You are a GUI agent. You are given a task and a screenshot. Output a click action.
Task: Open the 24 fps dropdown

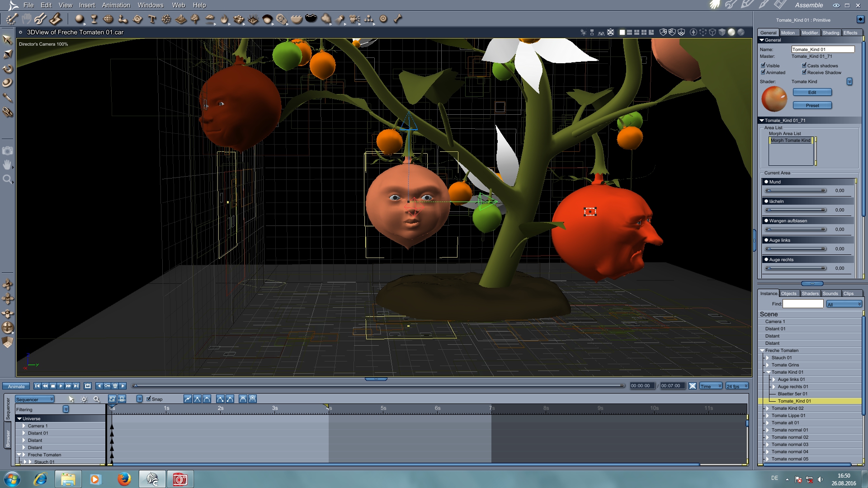[737, 386]
